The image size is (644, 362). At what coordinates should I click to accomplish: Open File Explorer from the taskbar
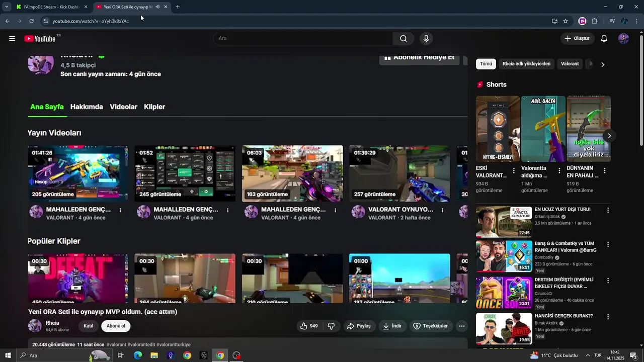(x=154, y=355)
